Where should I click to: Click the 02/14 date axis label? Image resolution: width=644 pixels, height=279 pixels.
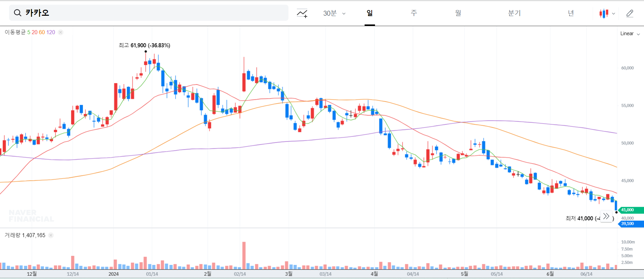click(240, 274)
